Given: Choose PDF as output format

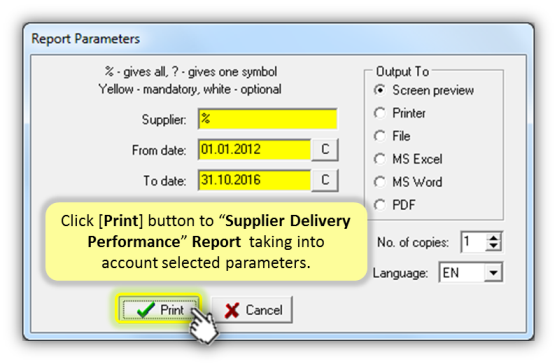Looking at the screenshot, I should 380,205.
